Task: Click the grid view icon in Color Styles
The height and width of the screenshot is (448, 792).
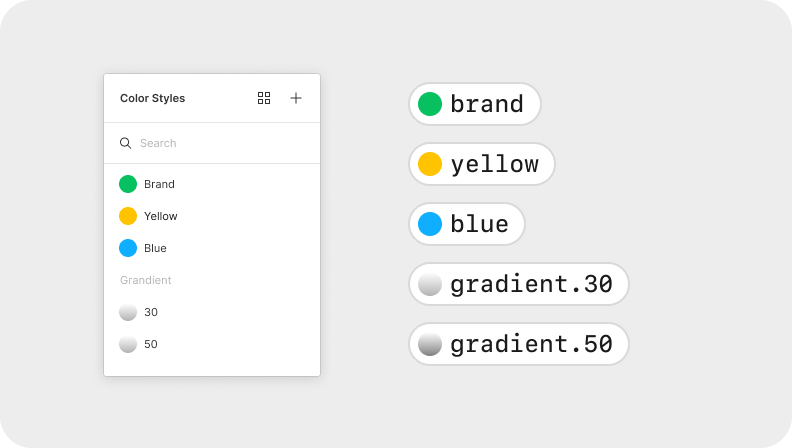Action: tap(264, 98)
